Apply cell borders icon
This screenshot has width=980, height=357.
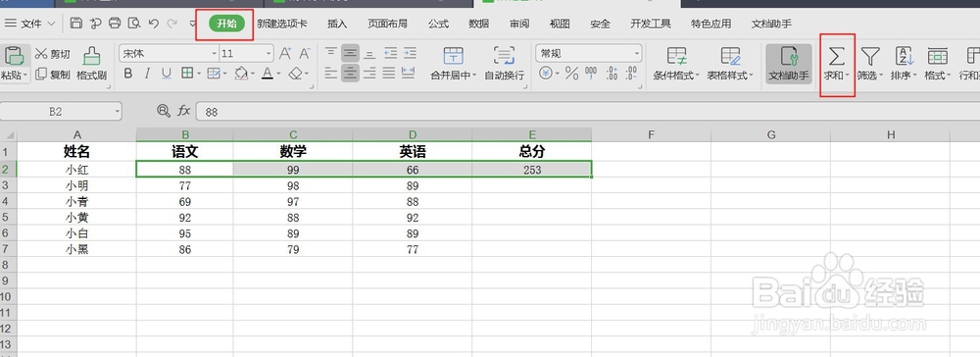tap(187, 74)
